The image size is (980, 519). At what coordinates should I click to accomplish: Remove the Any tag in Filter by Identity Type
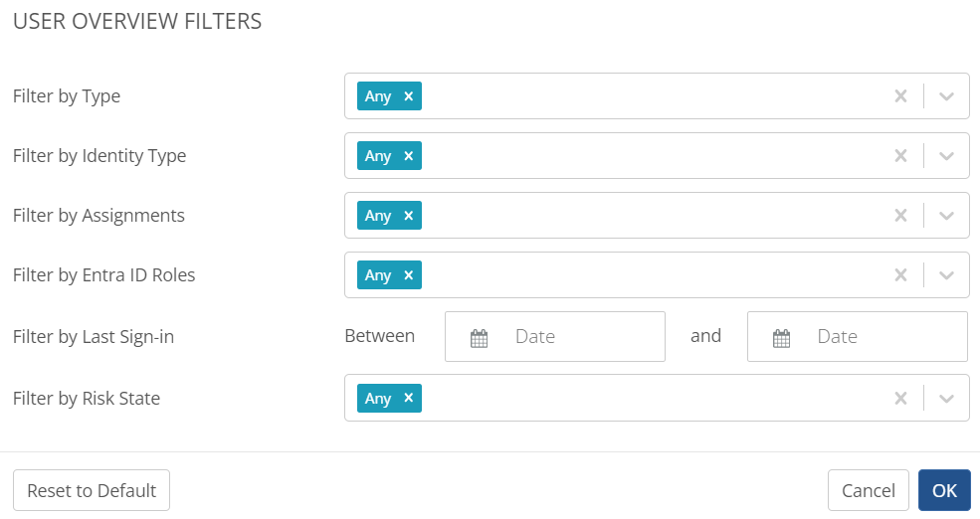pos(409,155)
